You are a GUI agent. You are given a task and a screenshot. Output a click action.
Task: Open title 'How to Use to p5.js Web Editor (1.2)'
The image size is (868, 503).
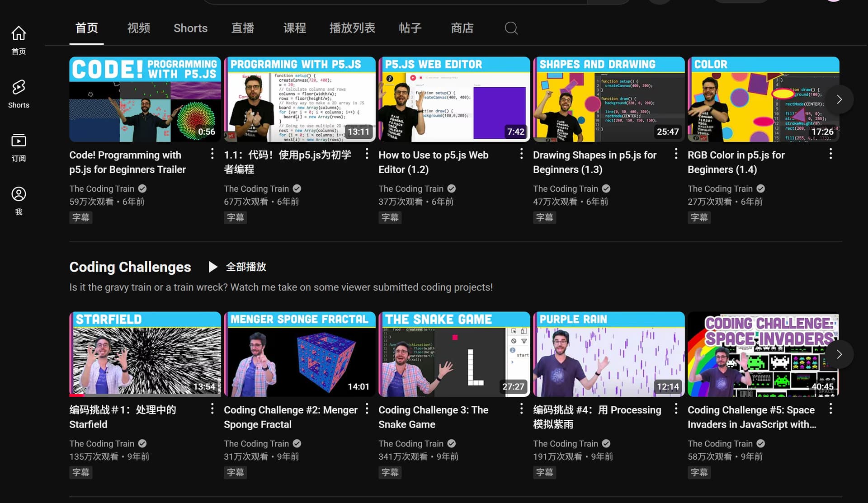coord(433,162)
